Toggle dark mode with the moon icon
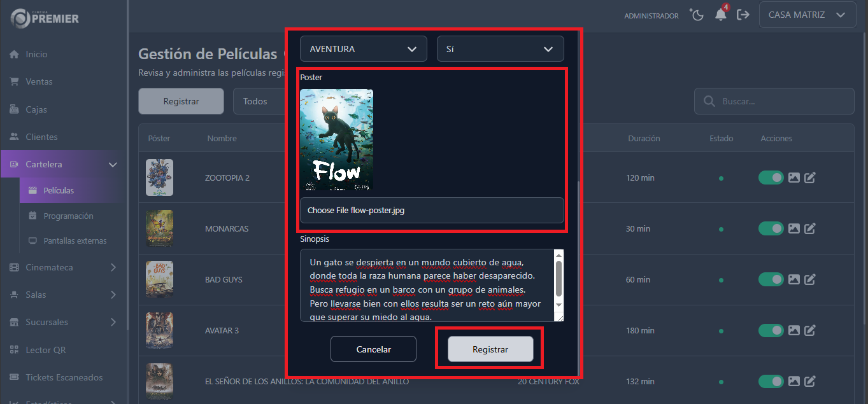 (x=696, y=14)
